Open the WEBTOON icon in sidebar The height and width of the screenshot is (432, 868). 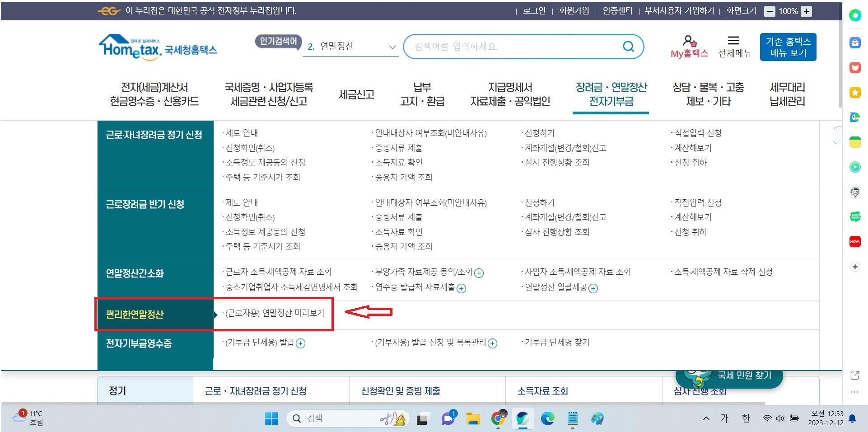pos(855,216)
